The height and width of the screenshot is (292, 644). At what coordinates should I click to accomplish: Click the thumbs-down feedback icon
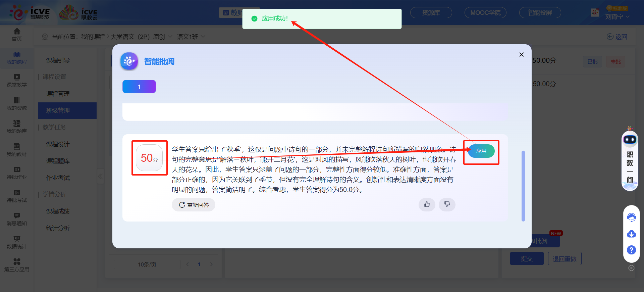pos(447,204)
